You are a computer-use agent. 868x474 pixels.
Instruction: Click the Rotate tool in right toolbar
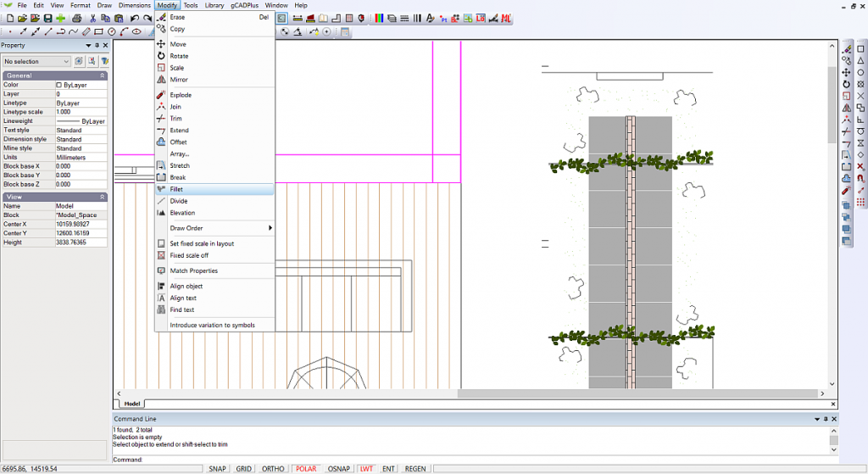click(x=847, y=84)
